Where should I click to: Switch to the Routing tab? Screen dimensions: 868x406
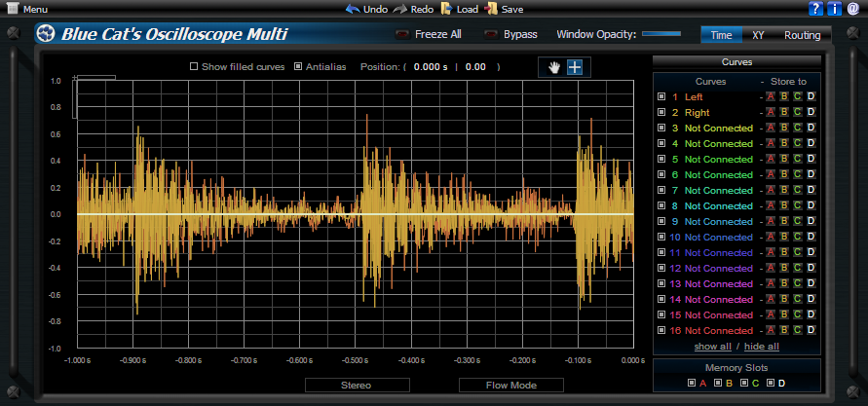[802, 35]
